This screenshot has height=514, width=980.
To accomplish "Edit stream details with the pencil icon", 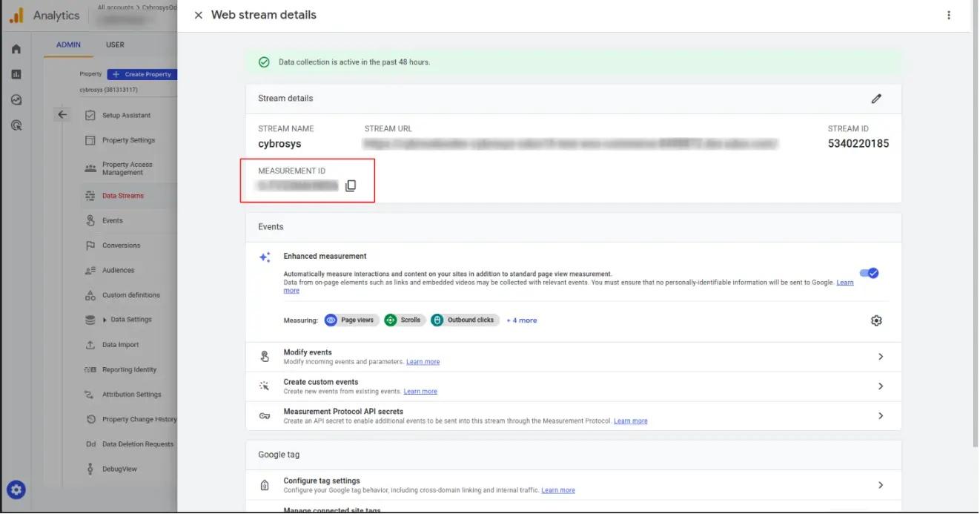I will (876, 98).
